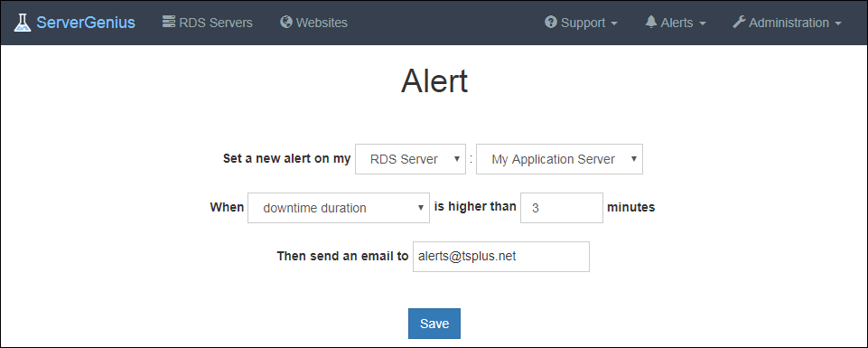Expand the Administration caret arrow
Image resolution: width=868 pixels, height=348 pixels.
click(837, 24)
